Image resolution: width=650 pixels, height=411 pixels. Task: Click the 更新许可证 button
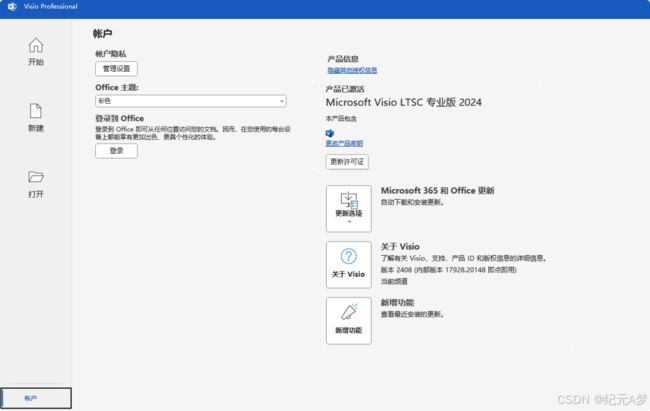pos(347,162)
